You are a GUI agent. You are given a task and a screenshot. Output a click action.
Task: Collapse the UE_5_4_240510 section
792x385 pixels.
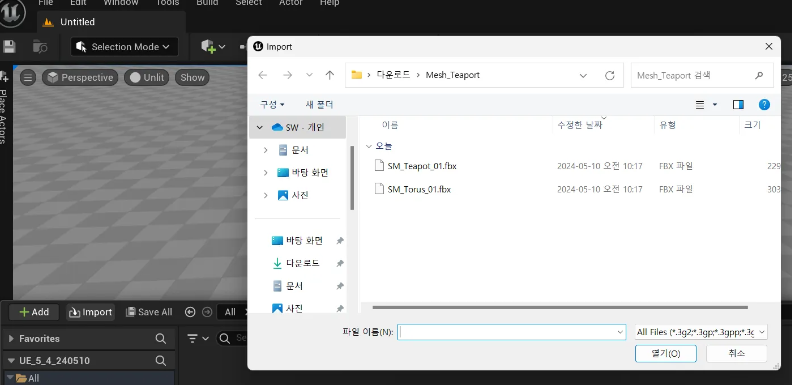pyautogui.click(x=11, y=361)
